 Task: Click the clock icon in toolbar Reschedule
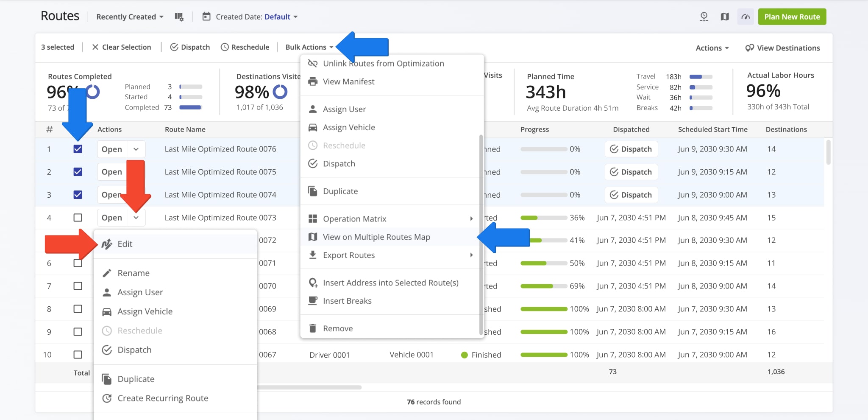pos(225,47)
